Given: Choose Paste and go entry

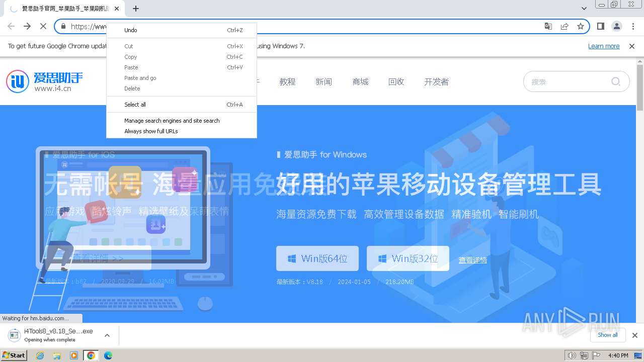Looking at the screenshot, I should coord(182,78).
